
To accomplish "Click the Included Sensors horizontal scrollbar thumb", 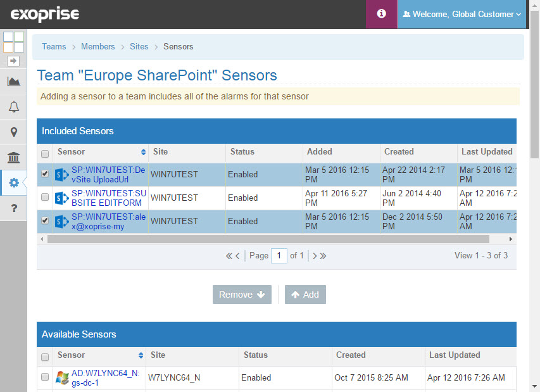I will click(x=268, y=239).
